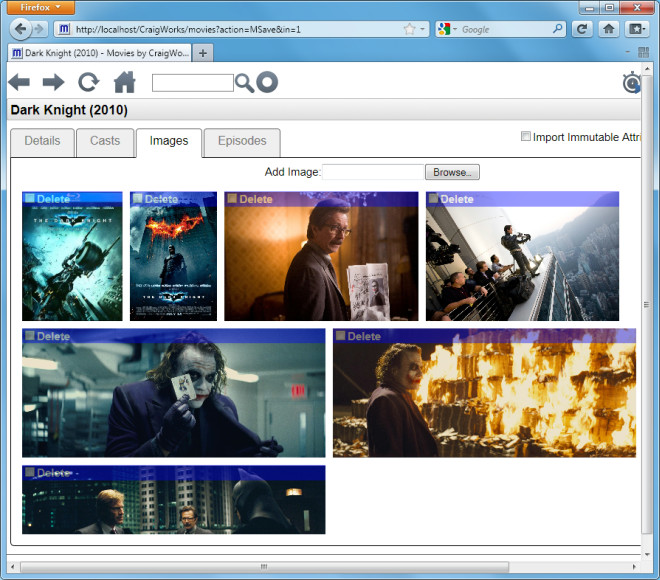660x580 pixels.
Task: Click the in-page back arrow icon
Action: (19, 82)
